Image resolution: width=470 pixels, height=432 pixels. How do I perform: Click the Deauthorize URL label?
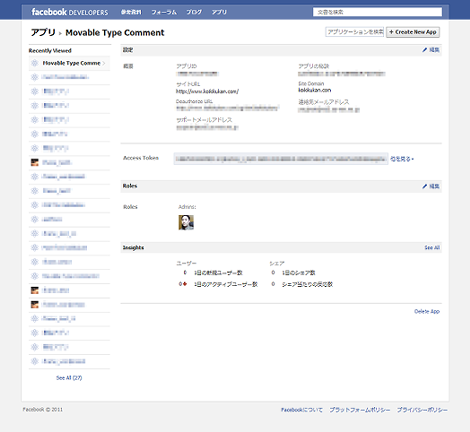tap(194, 101)
